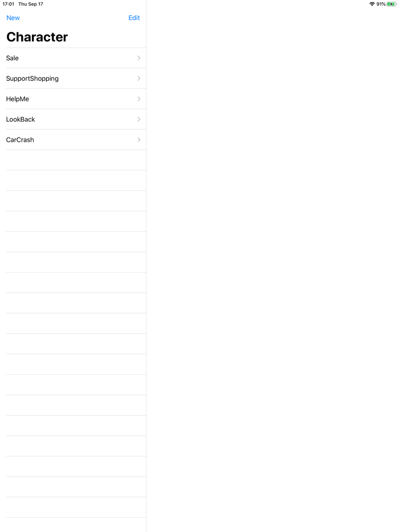
Task: Open the SupportShopping character entry
Action: [73, 79]
